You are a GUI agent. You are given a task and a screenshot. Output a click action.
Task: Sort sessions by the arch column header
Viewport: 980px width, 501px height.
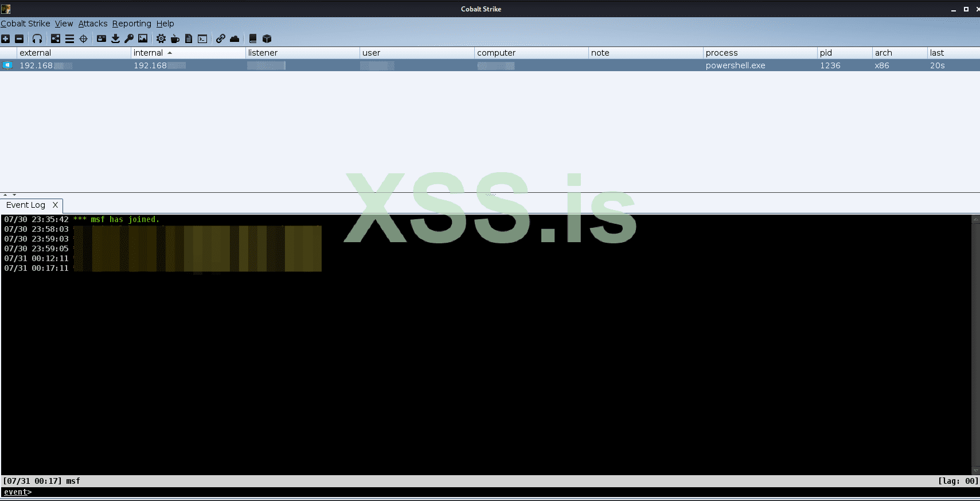pyautogui.click(x=900, y=53)
